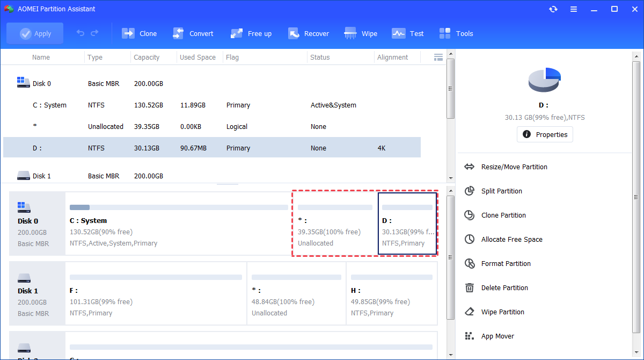This screenshot has height=360, width=644.
Task: Select the Disk 1 row in list
Action: point(212,176)
